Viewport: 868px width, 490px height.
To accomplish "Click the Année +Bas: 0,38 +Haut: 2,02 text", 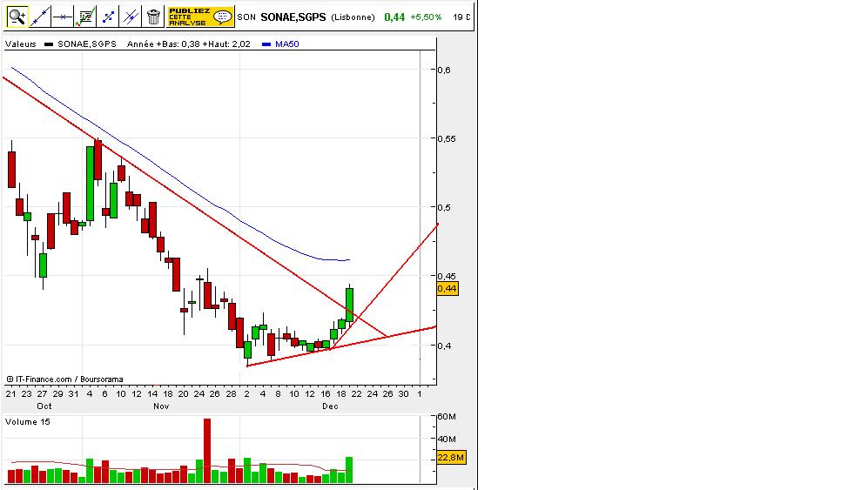I will tap(189, 44).
